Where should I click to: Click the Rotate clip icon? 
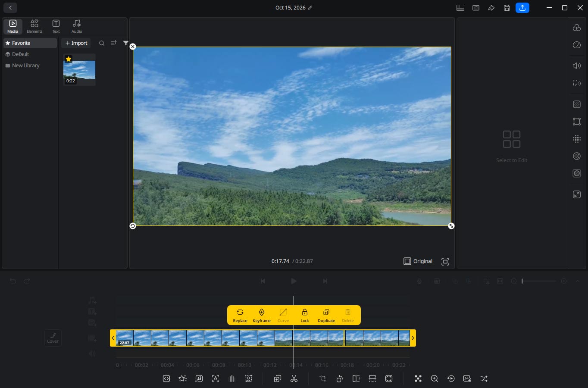340,379
